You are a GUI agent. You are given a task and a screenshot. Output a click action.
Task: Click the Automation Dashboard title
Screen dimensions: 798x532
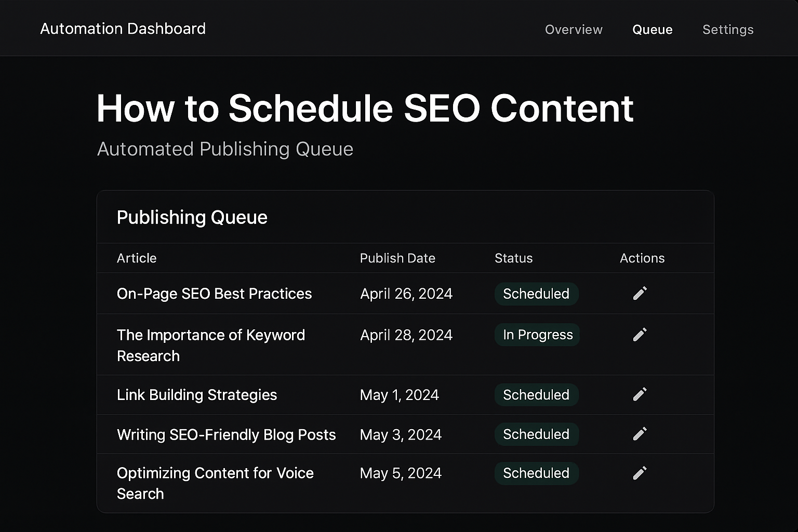[123, 29]
